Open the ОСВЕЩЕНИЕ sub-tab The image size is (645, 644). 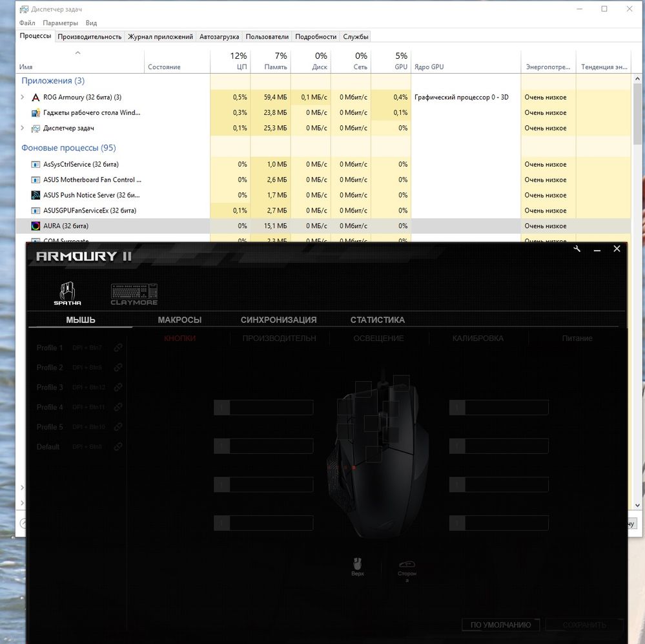pyautogui.click(x=378, y=338)
